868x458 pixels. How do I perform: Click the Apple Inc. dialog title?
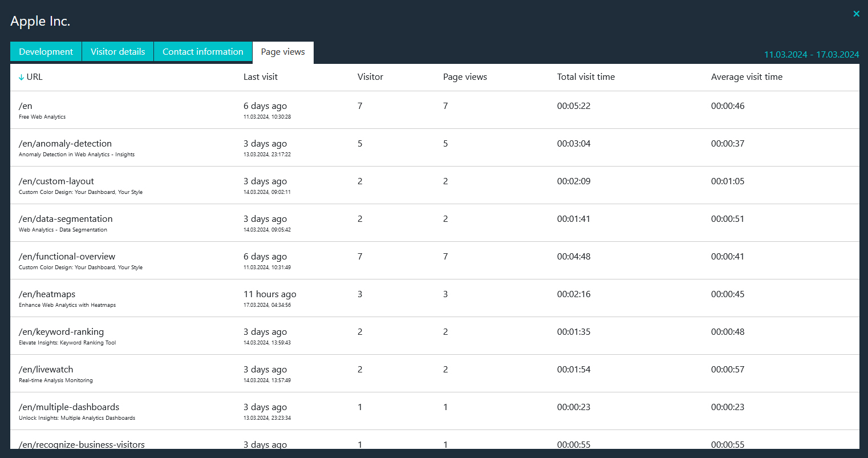pos(40,21)
